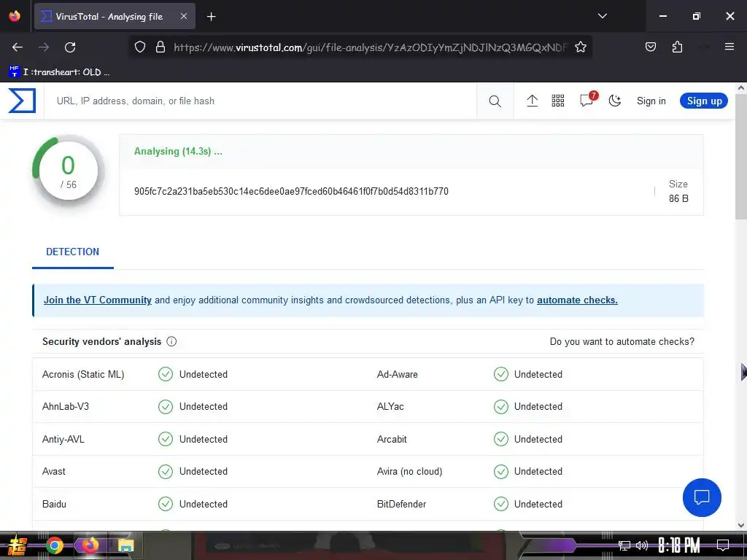
Task: Open the automate checks link
Action: 577,300
